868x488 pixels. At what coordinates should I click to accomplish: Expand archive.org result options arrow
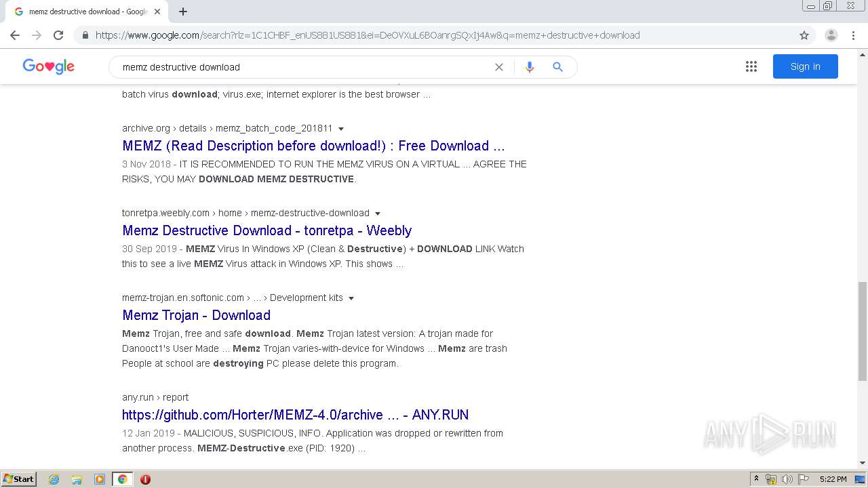point(341,129)
